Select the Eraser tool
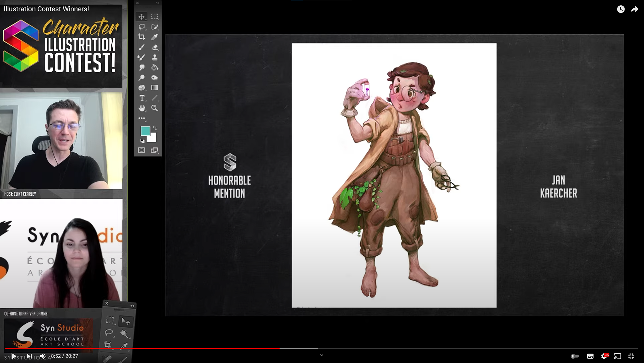The image size is (644, 363). click(x=155, y=47)
